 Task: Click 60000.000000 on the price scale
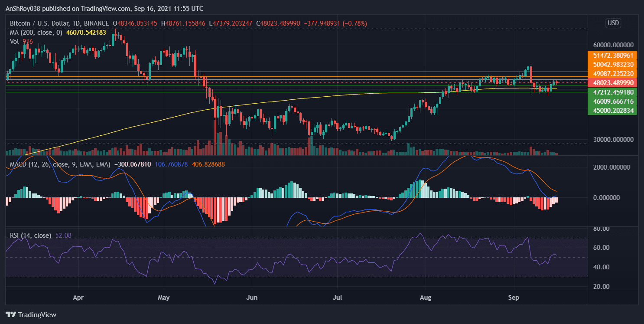pos(613,45)
